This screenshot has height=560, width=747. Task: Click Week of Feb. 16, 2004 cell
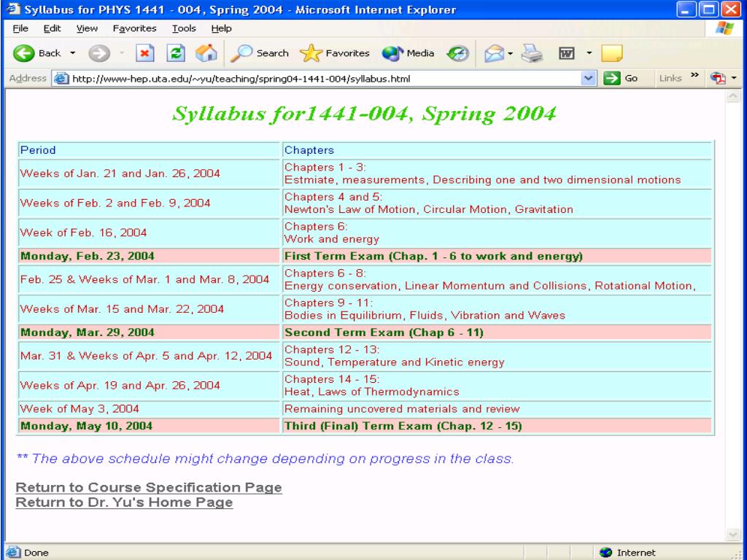coord(149,233)
